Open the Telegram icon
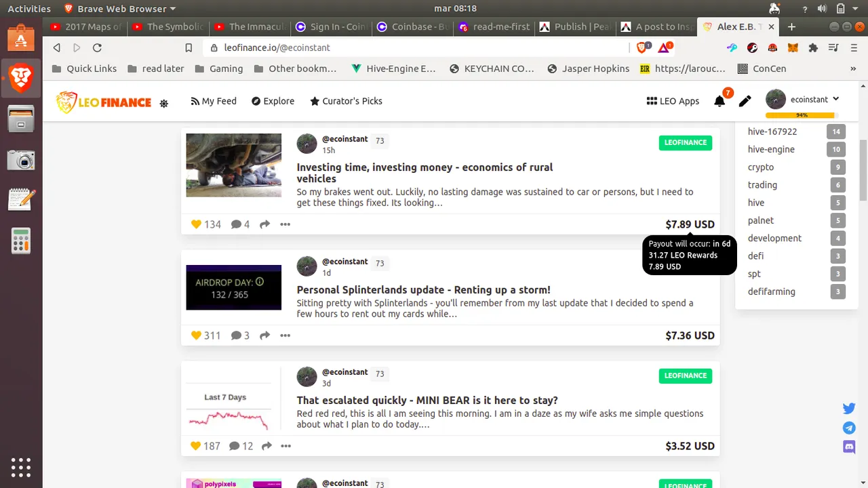The image size is (868, 488). pyautogui.click(x=849, y=428)
